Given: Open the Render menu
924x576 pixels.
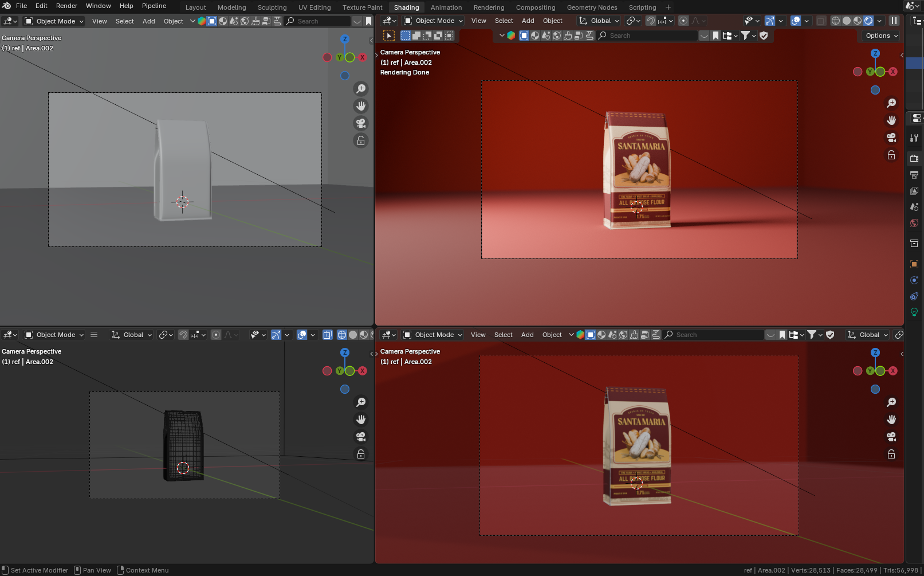Looking at the screenshot, I should pyautogui.click(x=66, y=6).
